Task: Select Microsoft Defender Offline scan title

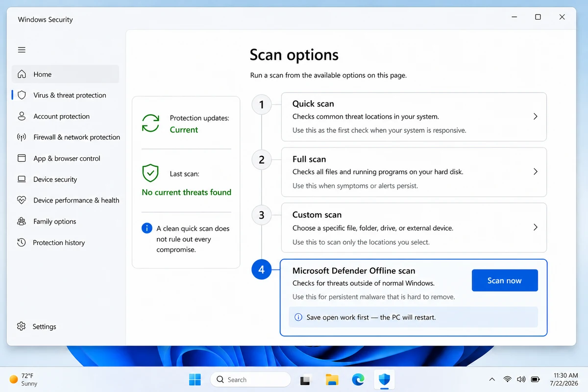Action: (354, 270)
